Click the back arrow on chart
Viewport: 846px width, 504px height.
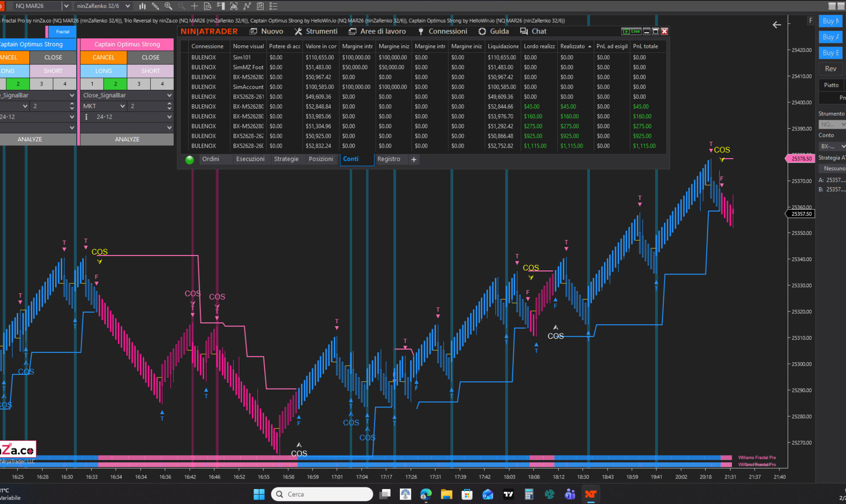[x=777, y=25]
